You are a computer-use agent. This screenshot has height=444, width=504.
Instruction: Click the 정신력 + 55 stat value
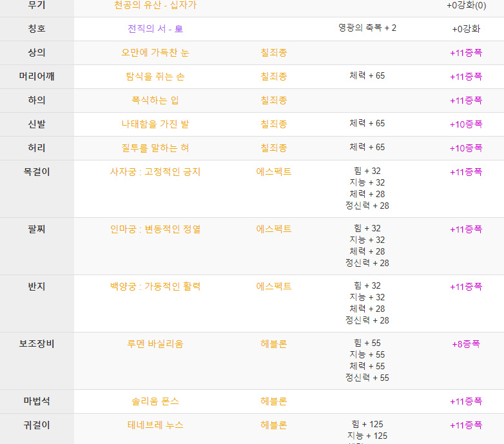pos(367,378)
